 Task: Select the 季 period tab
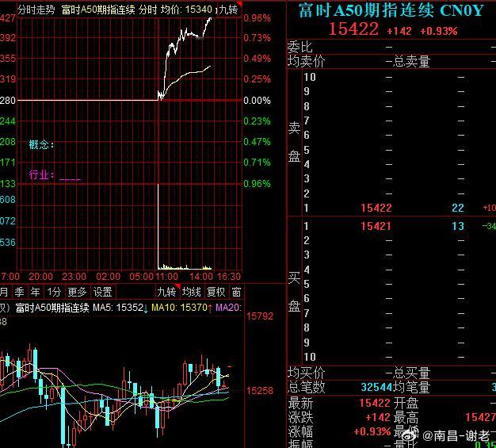[x=19, y=292]
